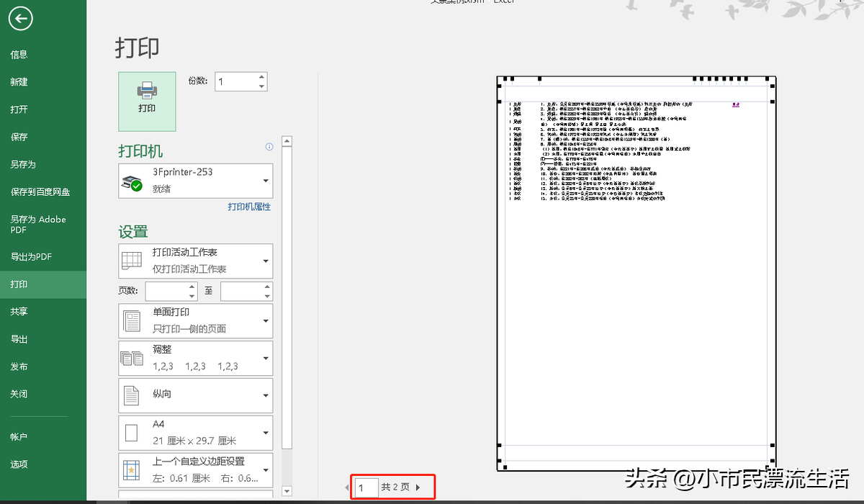Open the 打印机属性 link
Viewport: 864px width, 504px height.
pos(249,207)
